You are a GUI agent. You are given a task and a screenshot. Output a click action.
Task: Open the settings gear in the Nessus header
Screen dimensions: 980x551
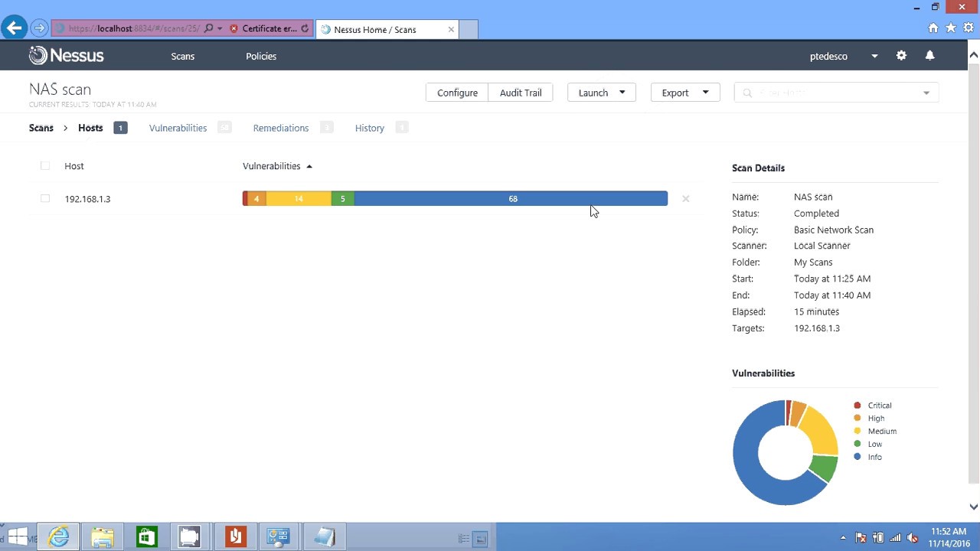click(901, 56)
